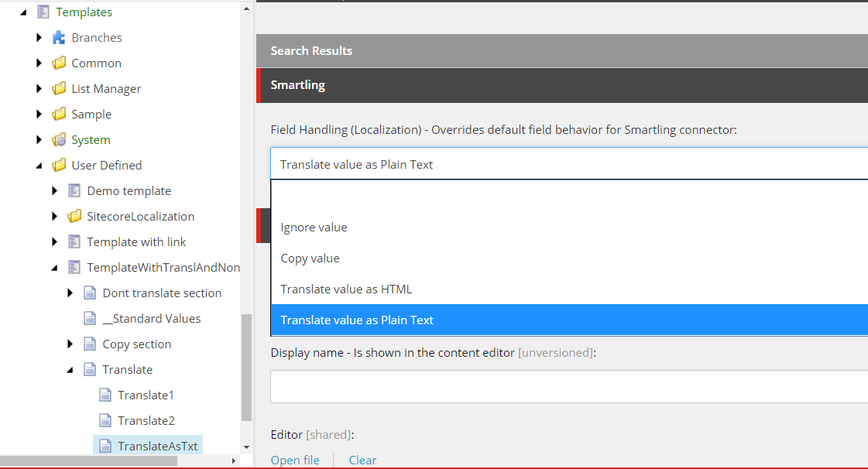Click the Translate section page icon

coord(90,369)
